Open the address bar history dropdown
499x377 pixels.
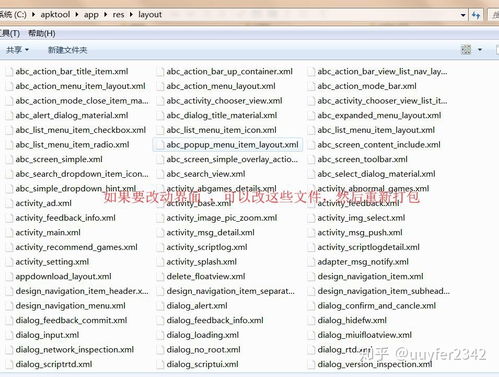pyautogui.click(x=463, y=15)
